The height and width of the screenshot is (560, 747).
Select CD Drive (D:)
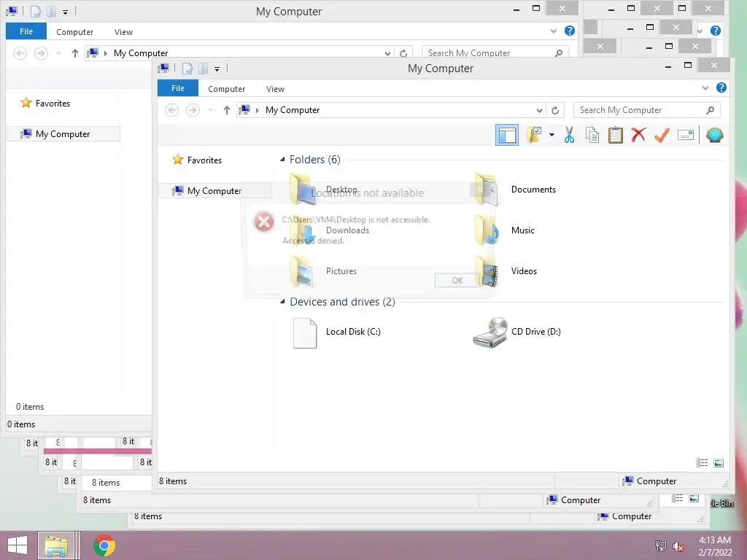pos(517,332)
